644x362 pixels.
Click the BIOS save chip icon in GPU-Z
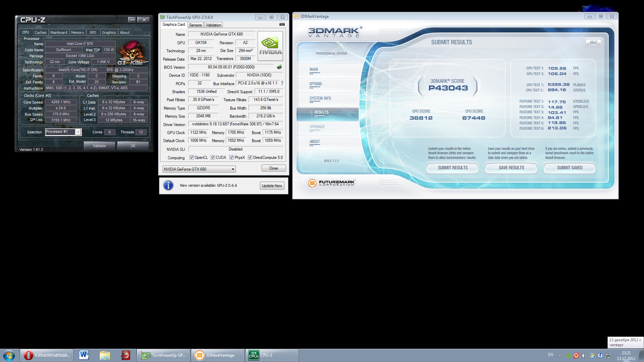[x=279, y=67]
